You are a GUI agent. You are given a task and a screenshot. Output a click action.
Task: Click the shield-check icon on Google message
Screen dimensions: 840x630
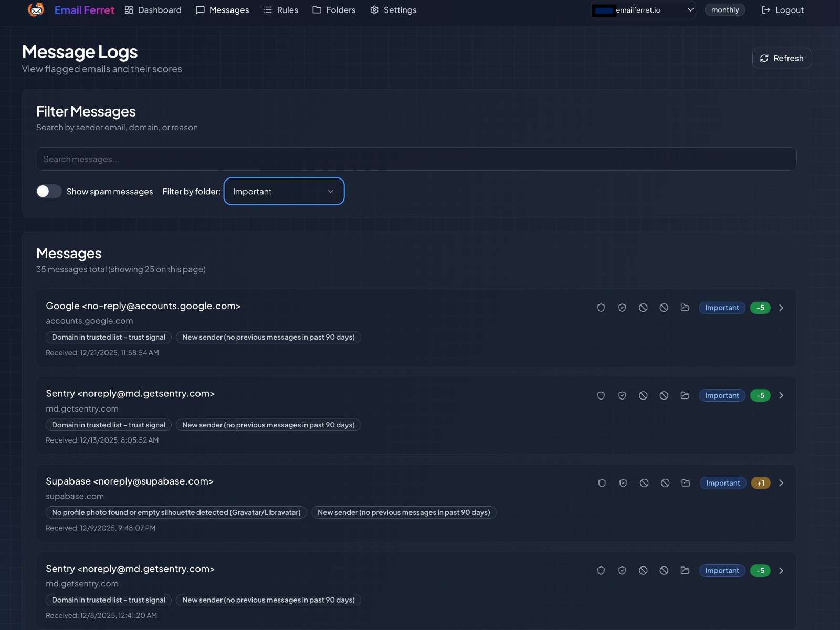[x=622, y=308]
